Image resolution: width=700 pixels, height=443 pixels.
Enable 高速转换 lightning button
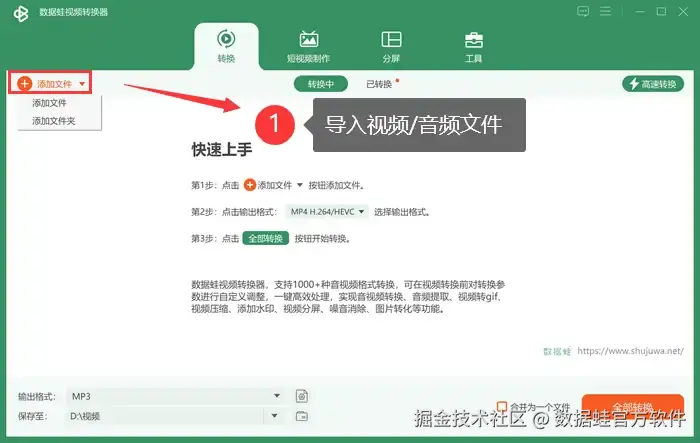(x=653, y=84)
